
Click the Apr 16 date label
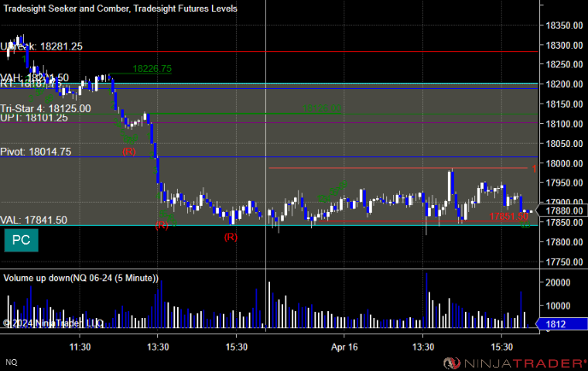tap(344, 347)
